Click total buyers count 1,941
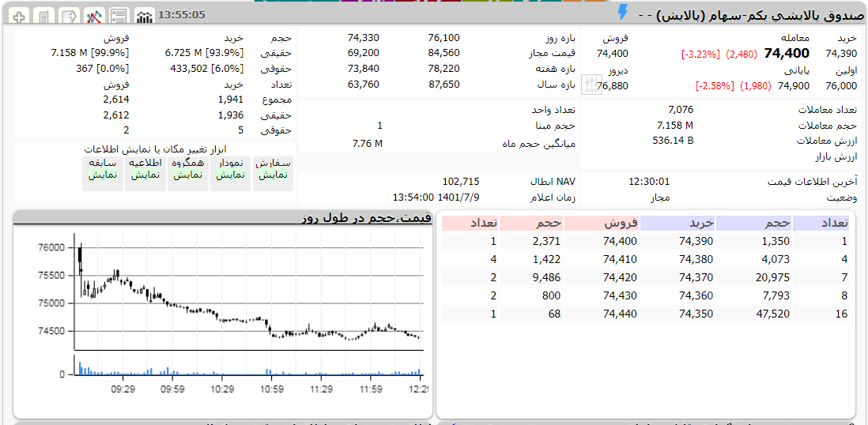This screenshot has height=425, width=868. 232,100
